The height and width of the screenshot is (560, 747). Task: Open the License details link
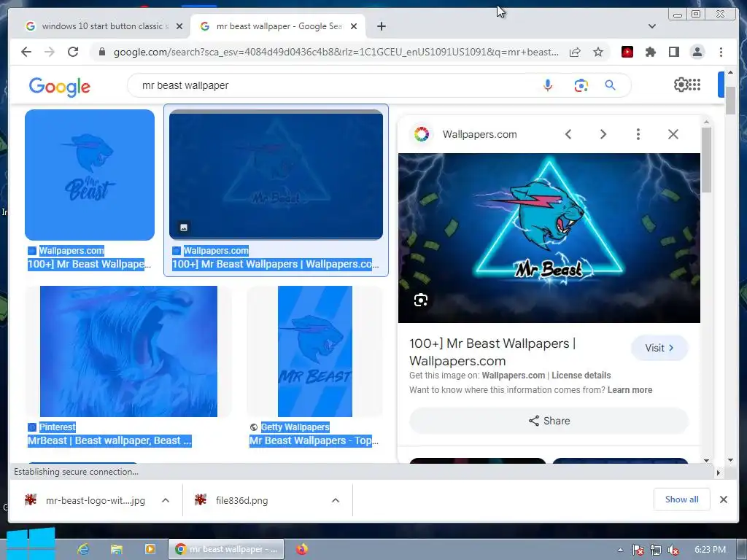581,376
